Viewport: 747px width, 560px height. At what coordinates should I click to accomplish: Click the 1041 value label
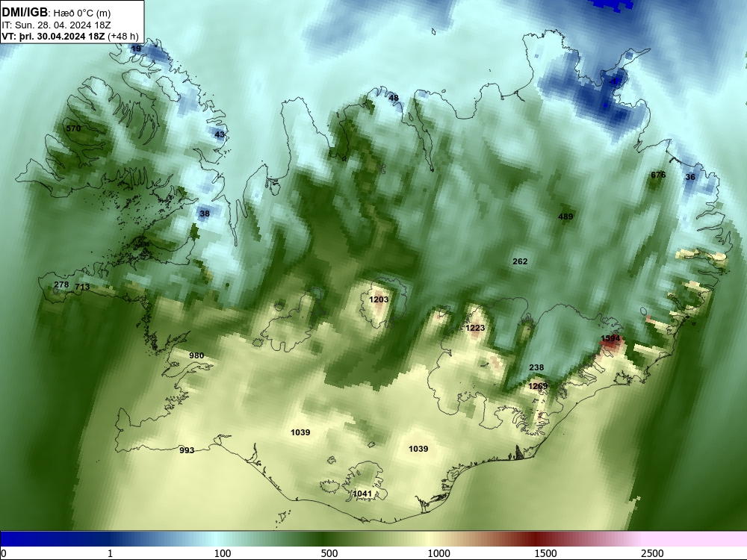[x=362, y=494]
